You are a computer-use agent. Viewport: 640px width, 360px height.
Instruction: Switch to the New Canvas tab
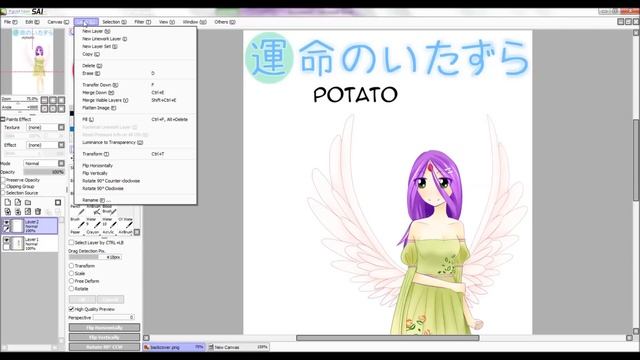(x=238, y=347)
